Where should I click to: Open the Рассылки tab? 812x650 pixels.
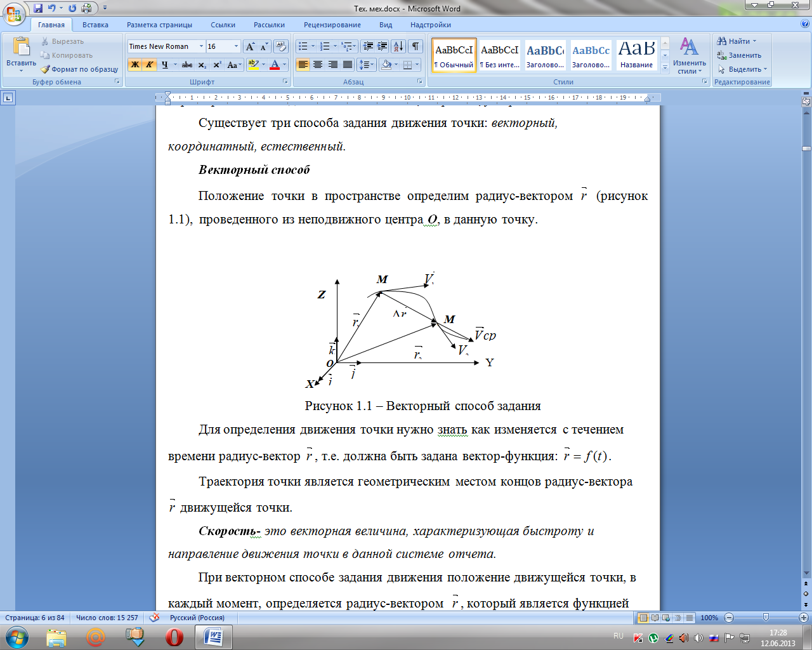[269, 25]
